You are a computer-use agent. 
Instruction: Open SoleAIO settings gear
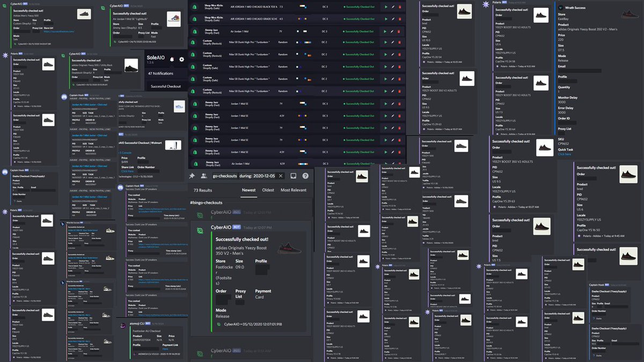coord(182,59)
